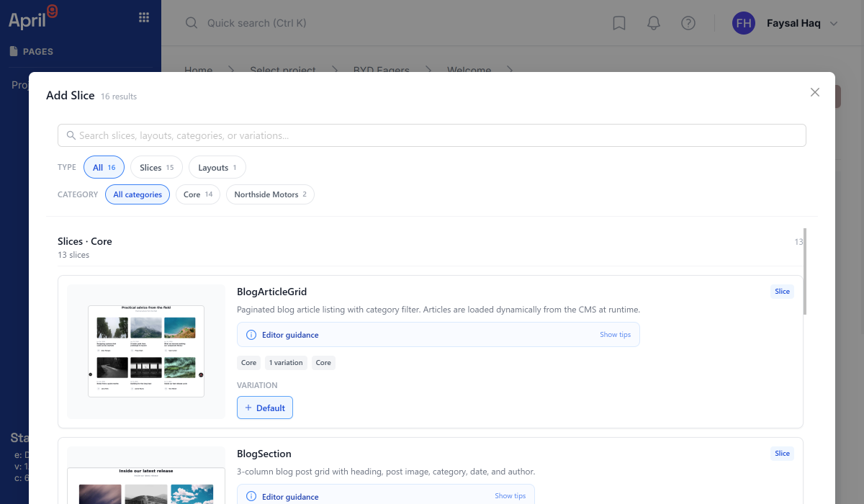Click the 1 variation tag

(x=286, y=363)
